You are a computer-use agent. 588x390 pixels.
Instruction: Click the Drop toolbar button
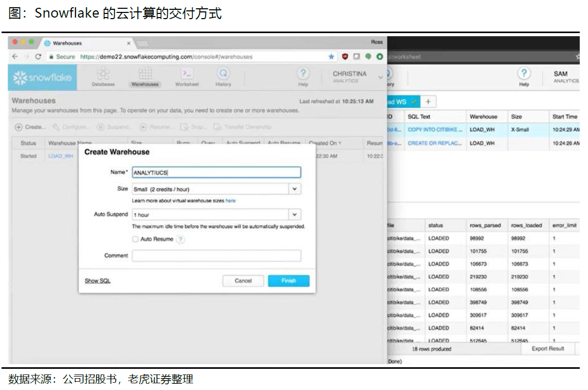point(193,127)
